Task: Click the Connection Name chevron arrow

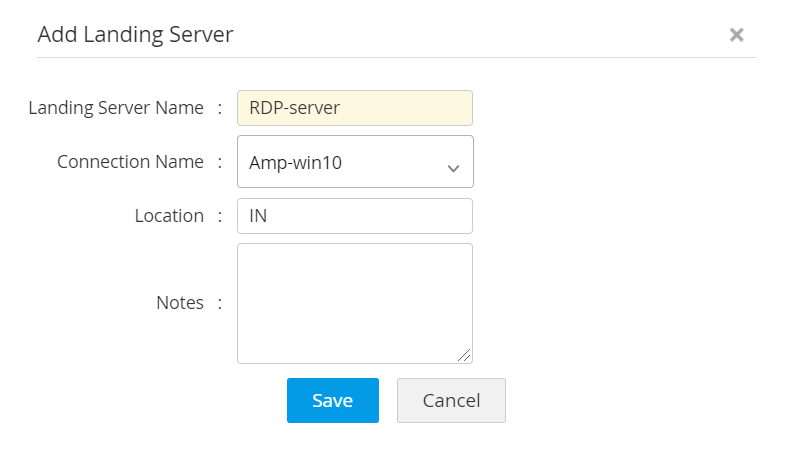Action: tap(453, 168)
